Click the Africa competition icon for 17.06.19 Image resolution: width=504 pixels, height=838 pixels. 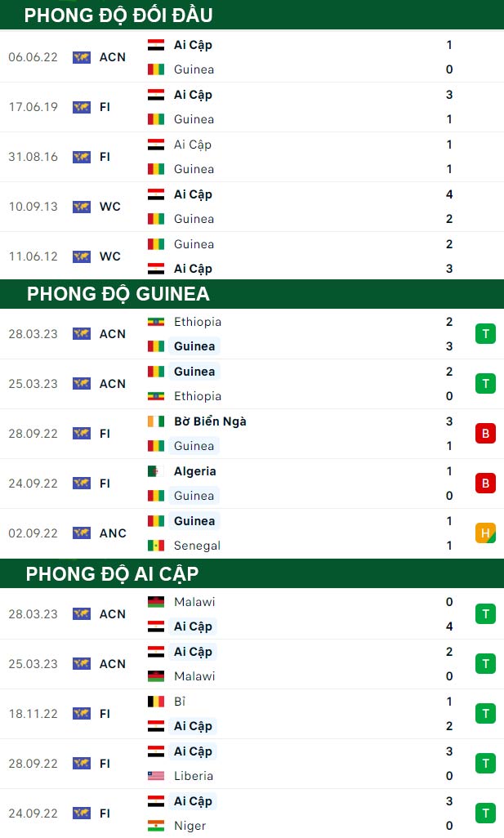click(81, 107)
